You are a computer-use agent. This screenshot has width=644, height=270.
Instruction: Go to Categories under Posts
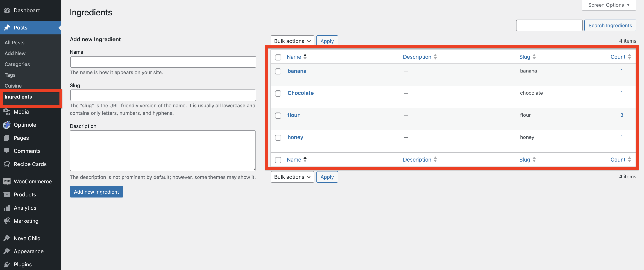pos(17,64)
